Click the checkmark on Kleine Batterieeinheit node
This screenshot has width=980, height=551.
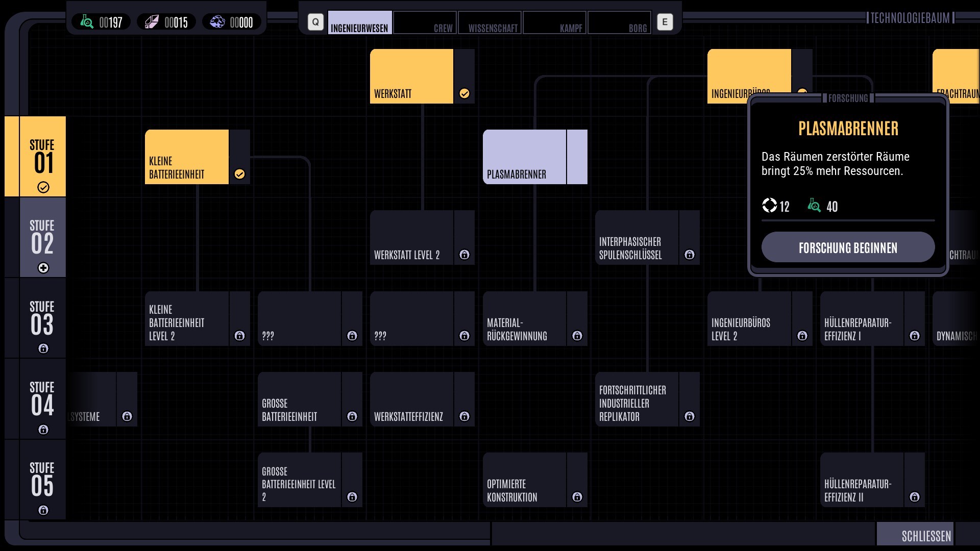tap(239, 174)
